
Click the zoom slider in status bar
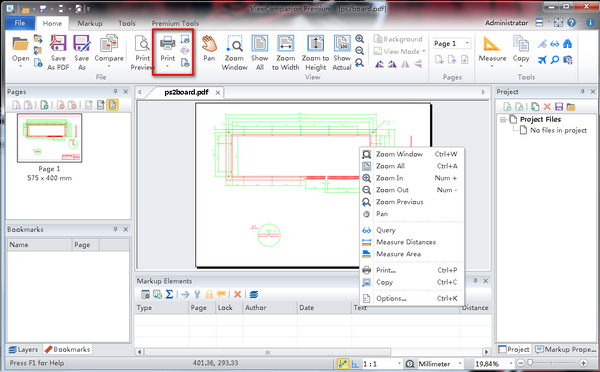tap(553, 363)
